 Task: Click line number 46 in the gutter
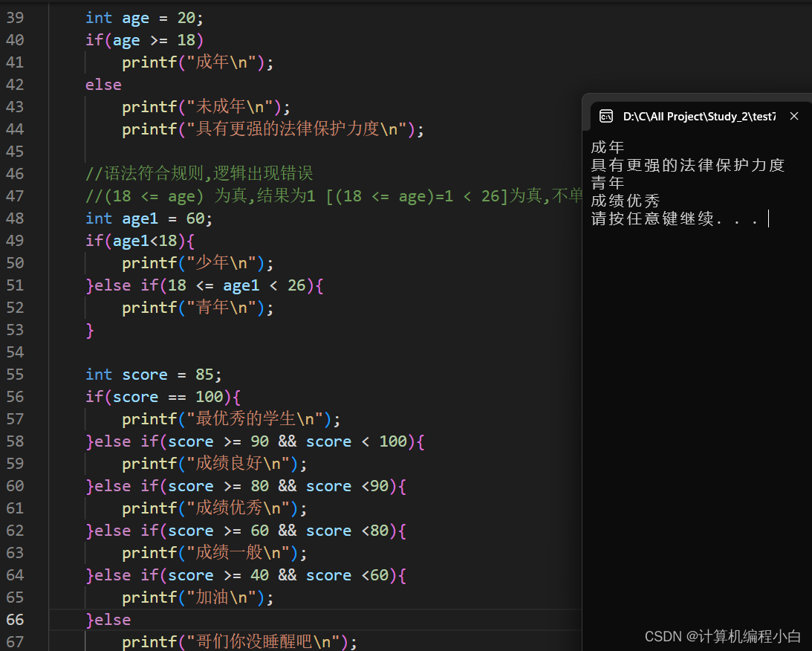pyautogui.click(x=15, y=173)
